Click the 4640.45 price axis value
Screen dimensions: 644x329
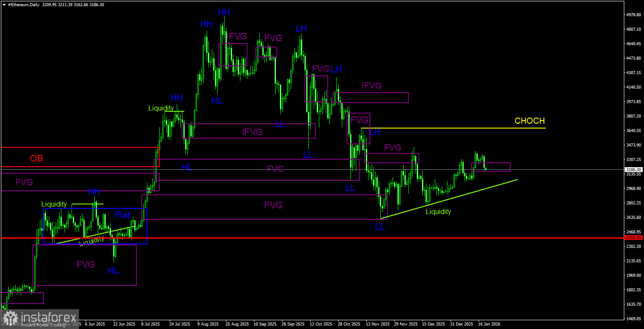(633, 43)
